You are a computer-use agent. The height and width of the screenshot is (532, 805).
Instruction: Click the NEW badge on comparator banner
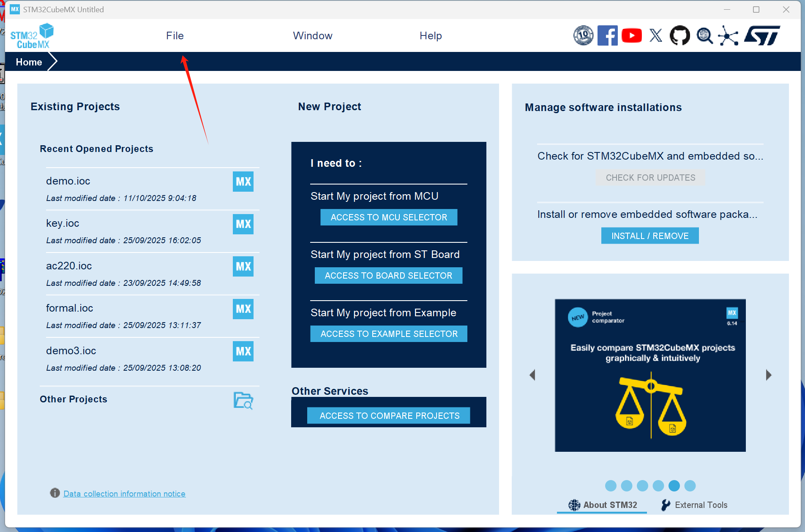[x=578, y=317]
